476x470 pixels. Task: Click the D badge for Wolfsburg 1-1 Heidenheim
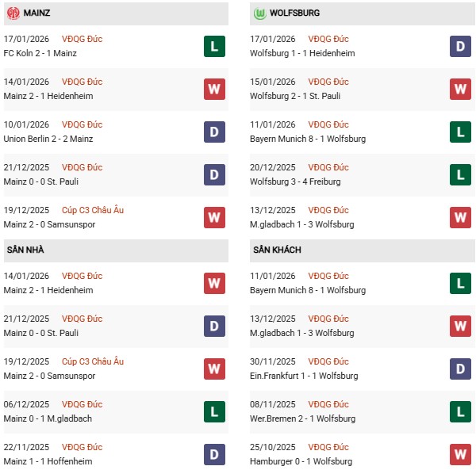462,46
